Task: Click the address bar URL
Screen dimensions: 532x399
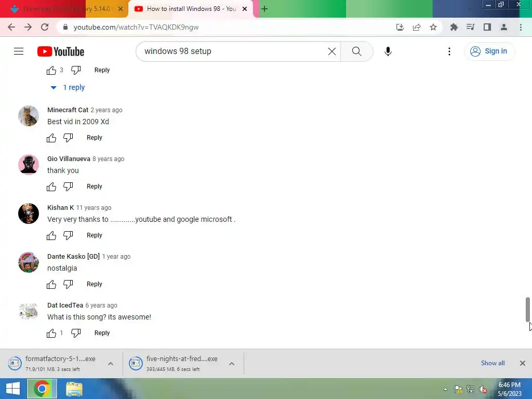Action: point(136,27)
